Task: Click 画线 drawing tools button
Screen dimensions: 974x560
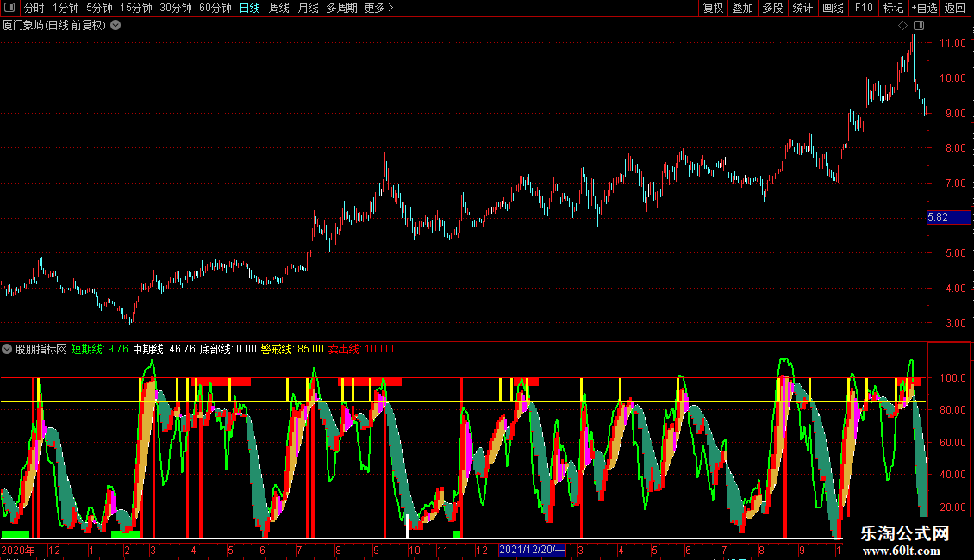Action: pos(833,8)
